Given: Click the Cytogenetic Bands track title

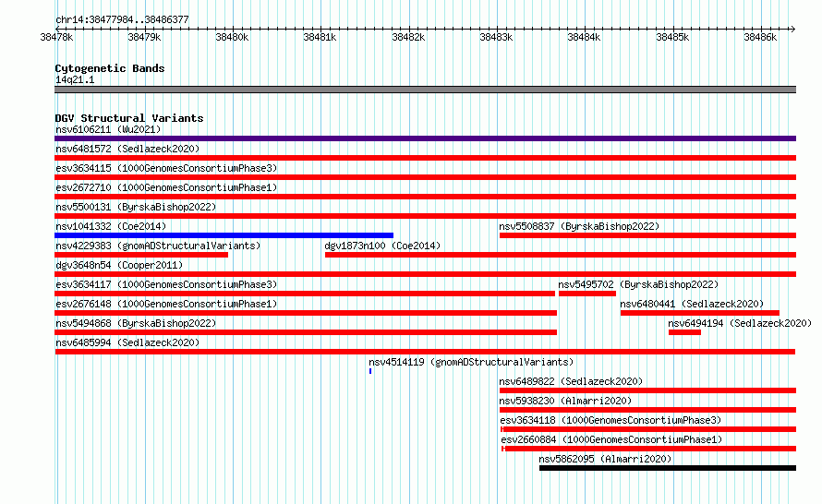Looking at the screenshot, I should (110, 68).
